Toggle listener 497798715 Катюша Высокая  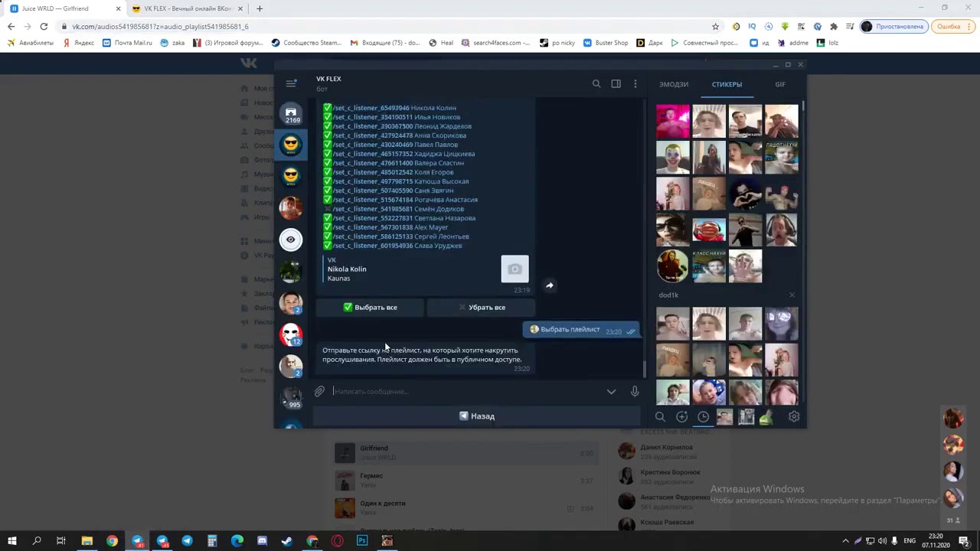click(372, 181)
